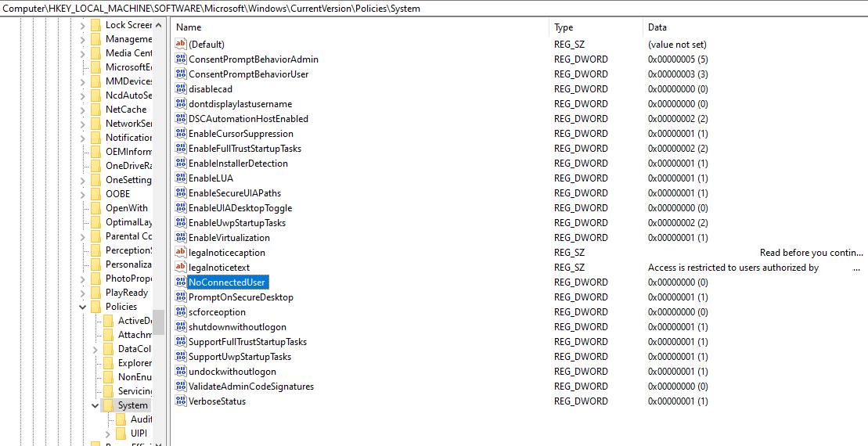Click the (Default) string value icon
868x446 pixels.
click(x=181, y=45)
